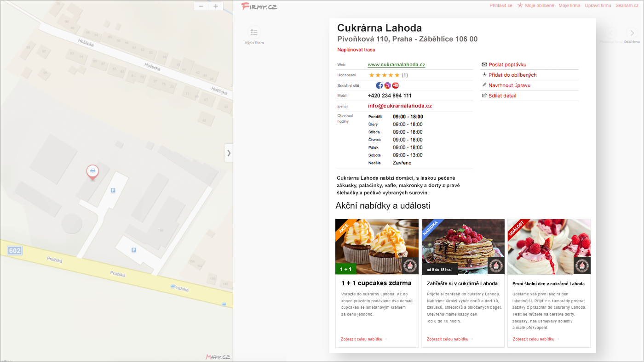Click the pencil icon beside Navrhnout úpravu
This screenshot has height=362, width=644.
pyautogui.click(x=484, y=85)
